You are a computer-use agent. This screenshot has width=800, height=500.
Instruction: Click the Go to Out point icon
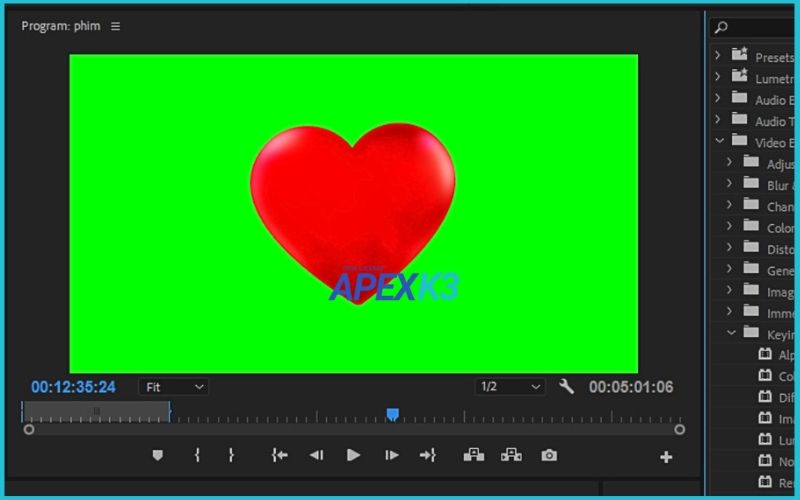coord(428,455)
